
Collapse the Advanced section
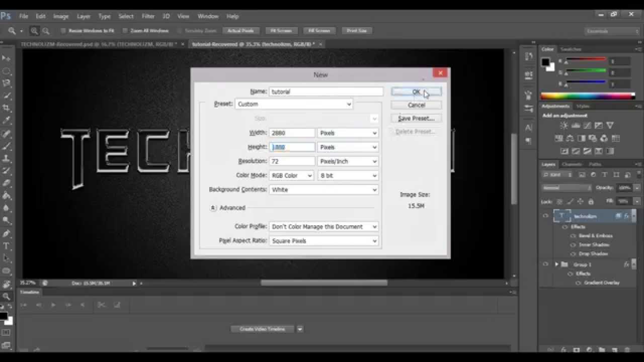[x=213, y=208]
